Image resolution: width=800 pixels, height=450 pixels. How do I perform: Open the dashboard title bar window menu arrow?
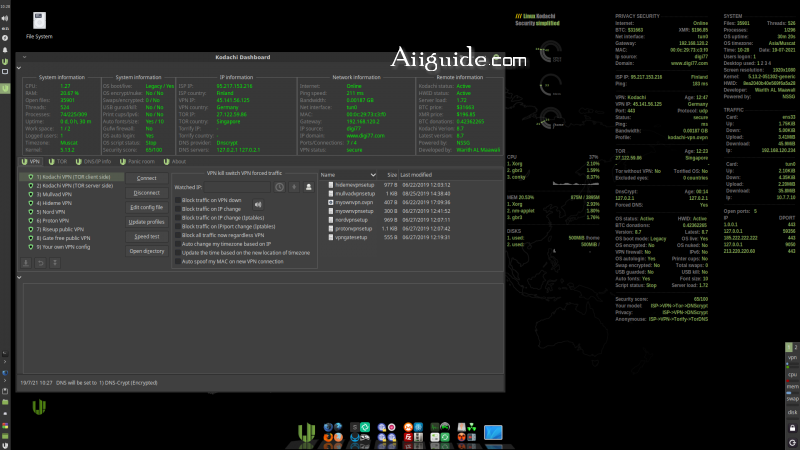point(24,57)
